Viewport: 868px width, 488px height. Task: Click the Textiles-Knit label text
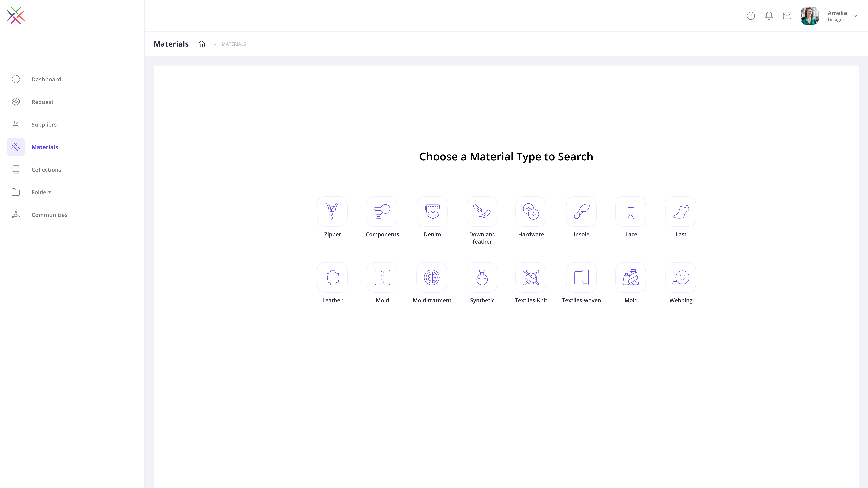(531, 300)
